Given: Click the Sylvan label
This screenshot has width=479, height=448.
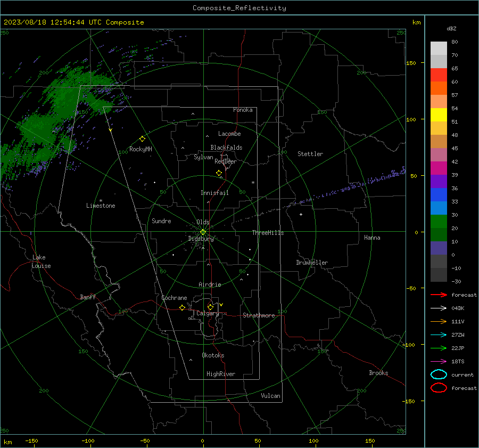Looking at the screenshot, I should coord(203,157).
